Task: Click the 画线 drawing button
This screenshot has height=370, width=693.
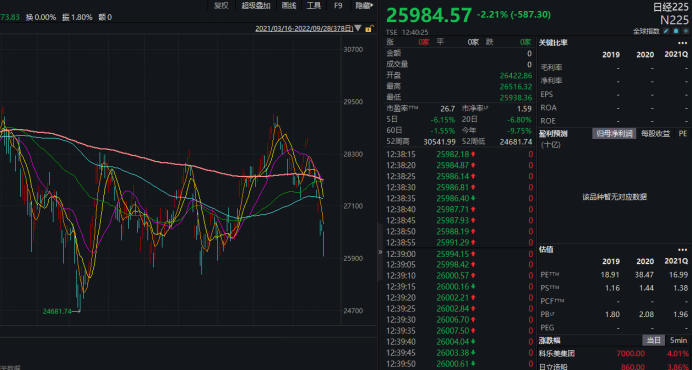Action: 289,5
